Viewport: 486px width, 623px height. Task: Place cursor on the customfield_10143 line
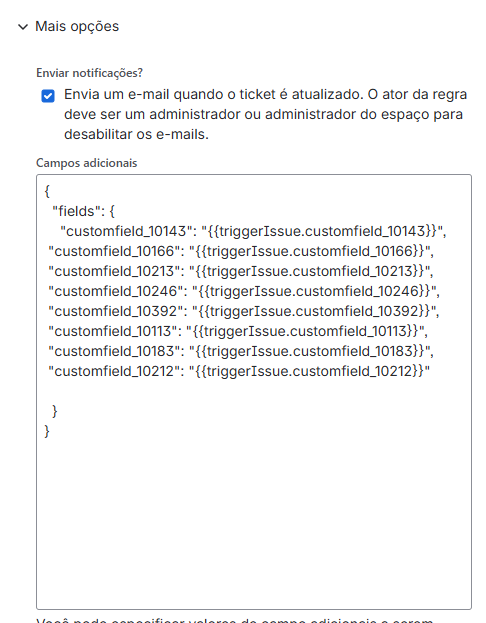pyautogui.click(x=253, y=231)
